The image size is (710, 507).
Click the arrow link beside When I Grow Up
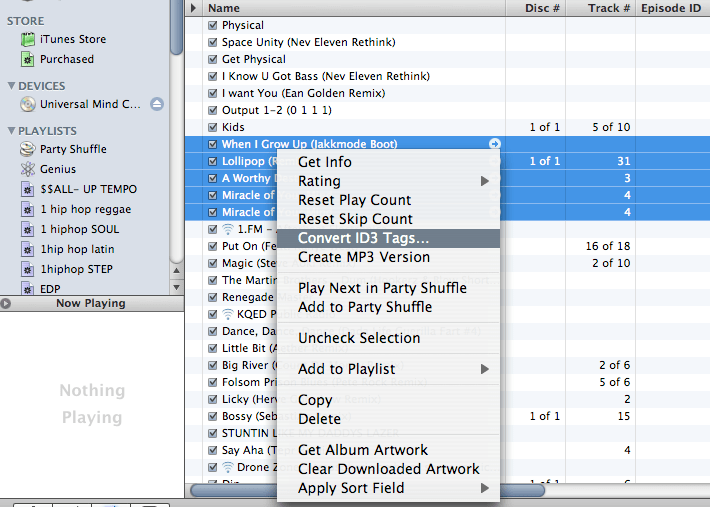point(494,144)
